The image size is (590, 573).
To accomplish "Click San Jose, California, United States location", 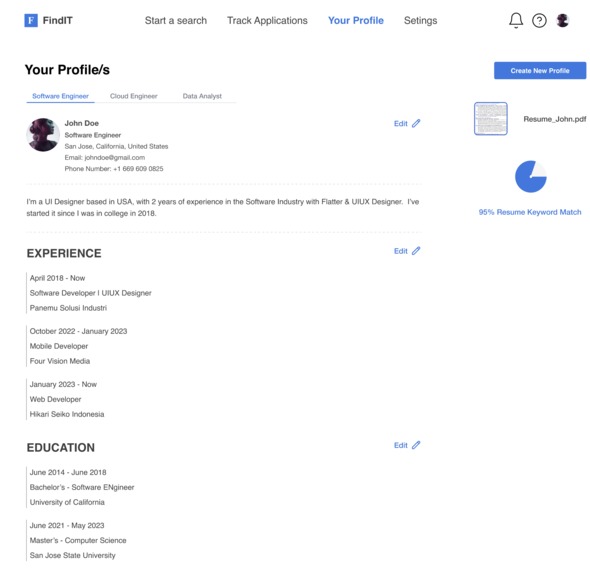I will (116, 146).
